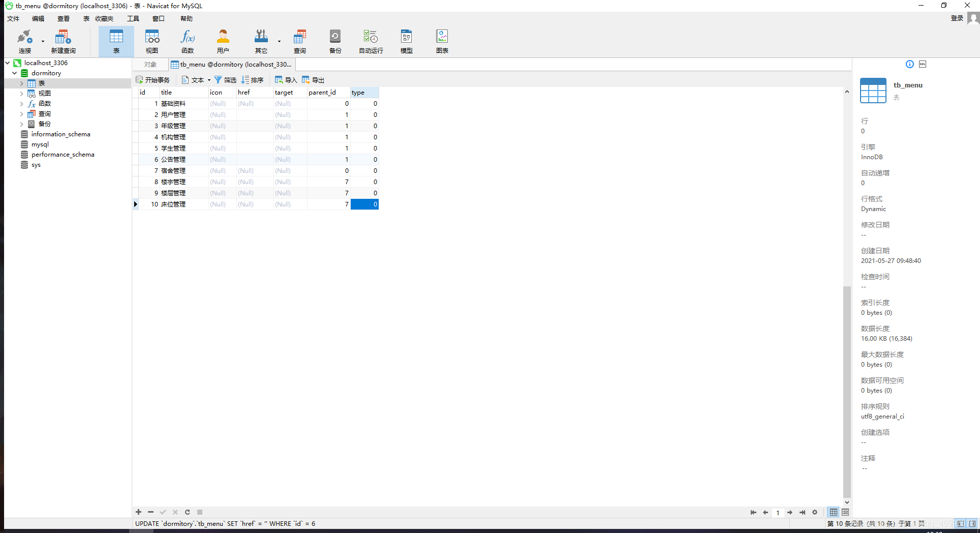Open the View (查看) menu
Image resolution: width=980 pixels, height=533 pixels.
(64, 18)
